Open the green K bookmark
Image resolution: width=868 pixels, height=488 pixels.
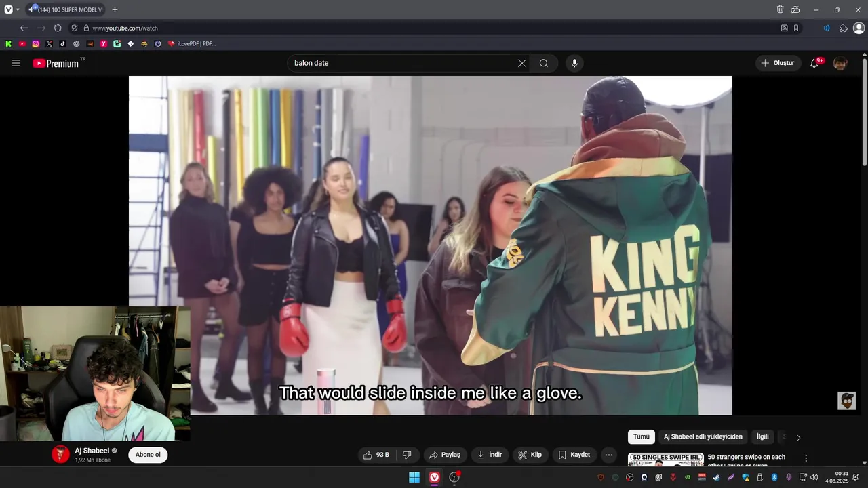coord(8,43)
